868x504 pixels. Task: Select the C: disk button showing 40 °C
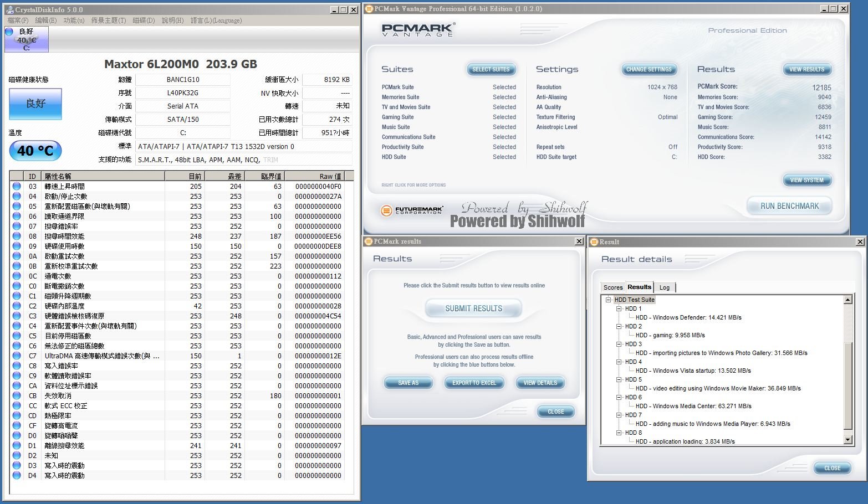point(27,39)
